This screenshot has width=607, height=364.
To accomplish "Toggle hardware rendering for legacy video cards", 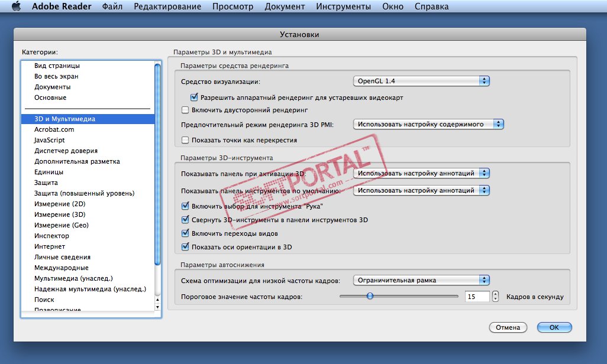I will click(194, 97).
